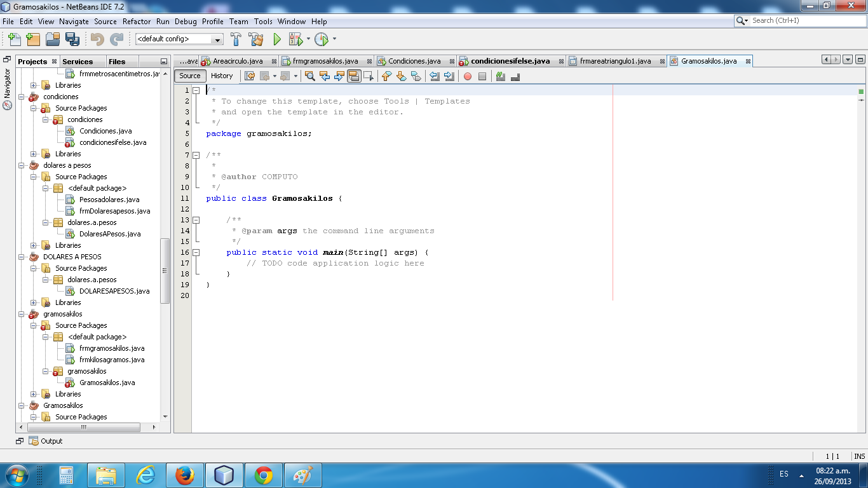
Task: Click the Save All icon
Action: (x=73, y=39)
